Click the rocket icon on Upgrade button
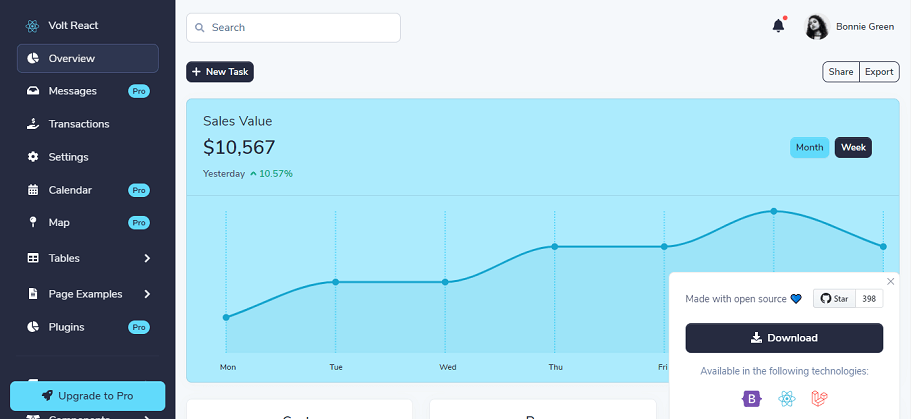Viewport: 911px width, 419px height. pyautogui.click(x=48, y=396)
